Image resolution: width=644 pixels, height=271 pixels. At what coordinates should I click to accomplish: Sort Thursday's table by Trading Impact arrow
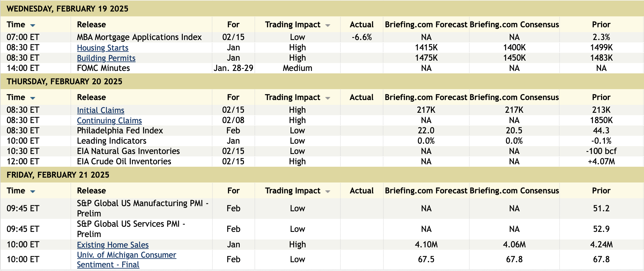point(327,98)
